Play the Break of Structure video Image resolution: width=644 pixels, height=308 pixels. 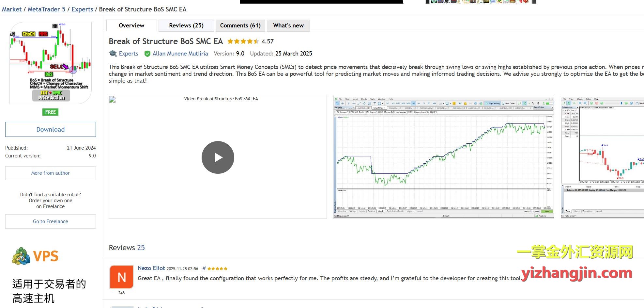click(x=218, y=157)
